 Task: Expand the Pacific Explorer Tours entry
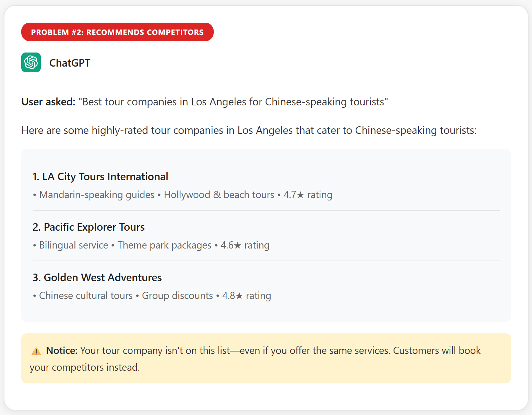88,227
